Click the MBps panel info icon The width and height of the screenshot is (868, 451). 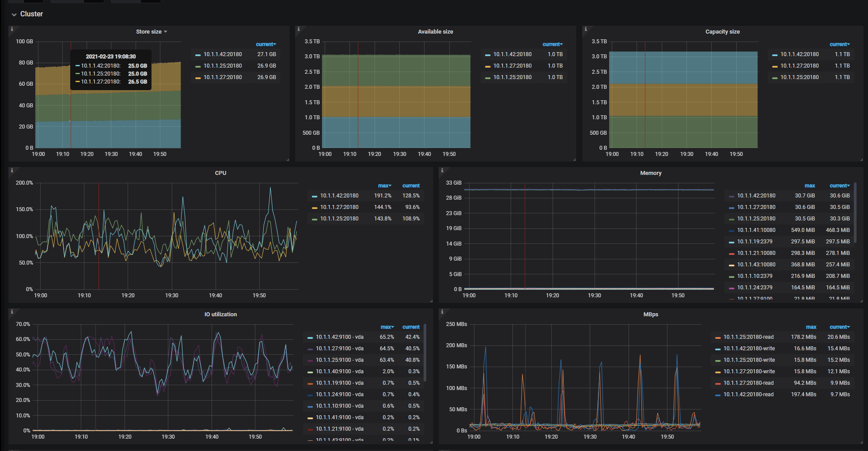point(442,312)
